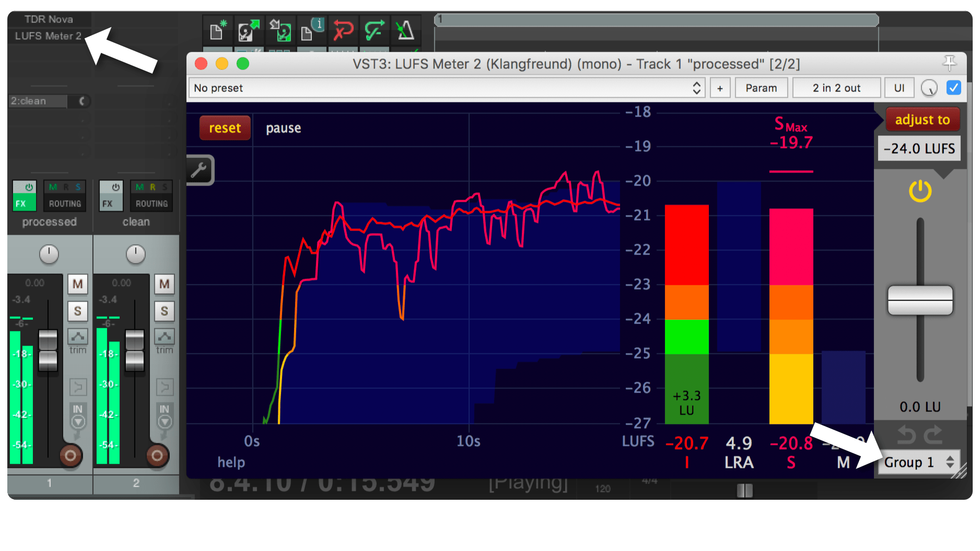The image size is (980, 551).
Task: Click the phase button on track 1
Action: [78, 387]
